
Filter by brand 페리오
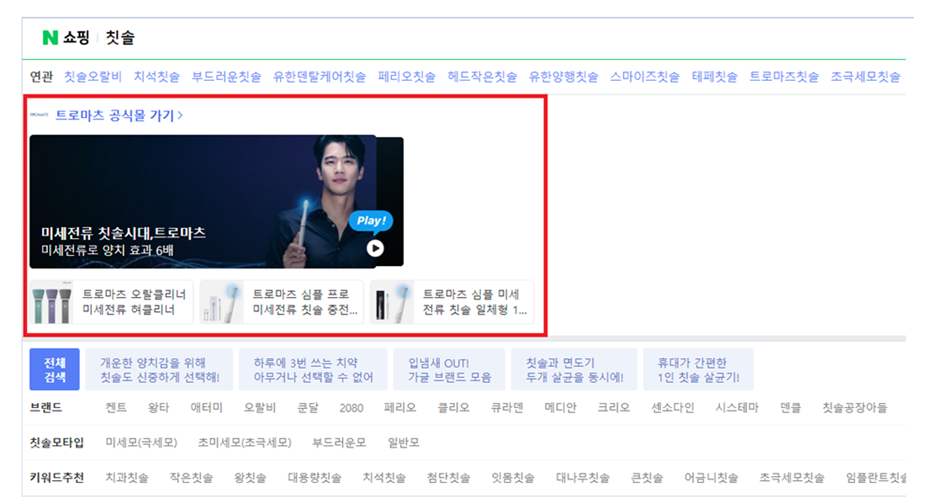tap(400, 408)
